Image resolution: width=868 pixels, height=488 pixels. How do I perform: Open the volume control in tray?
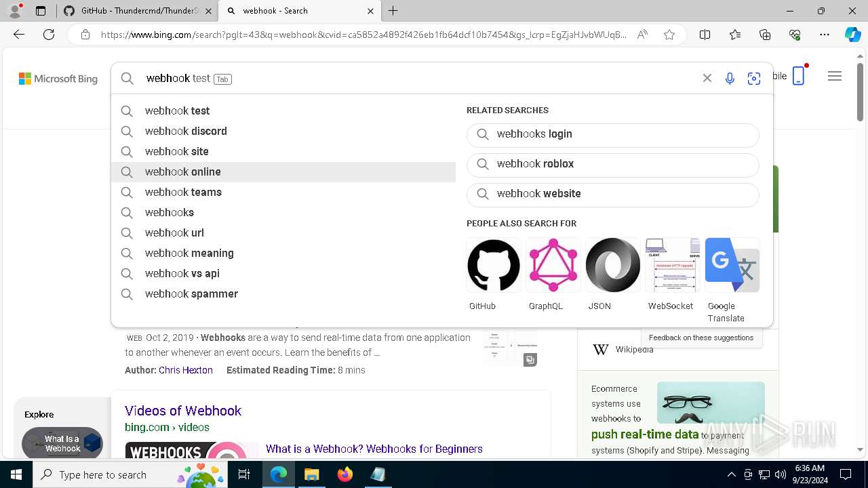pos(781,474)
